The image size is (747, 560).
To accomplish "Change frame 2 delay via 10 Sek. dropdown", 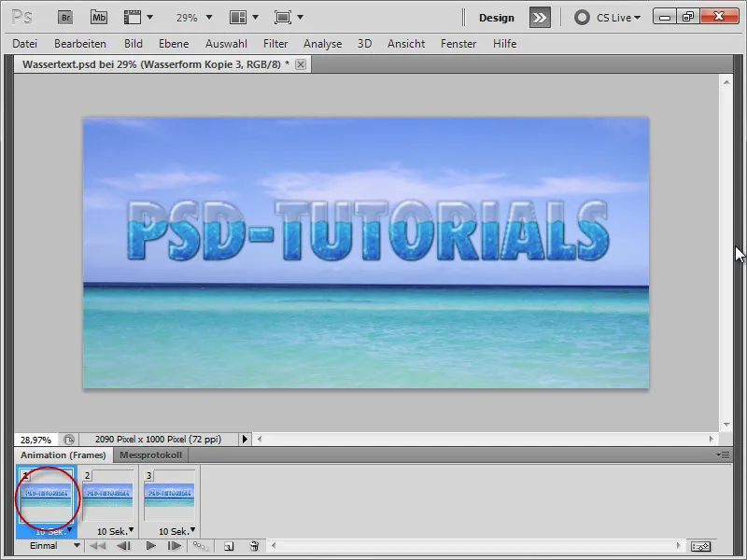I will click(x=115, y=531).
